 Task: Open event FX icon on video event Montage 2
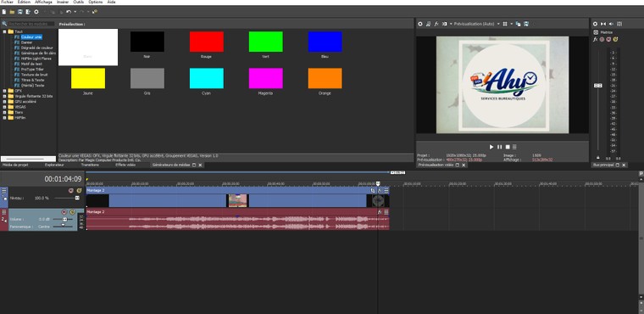380,191
